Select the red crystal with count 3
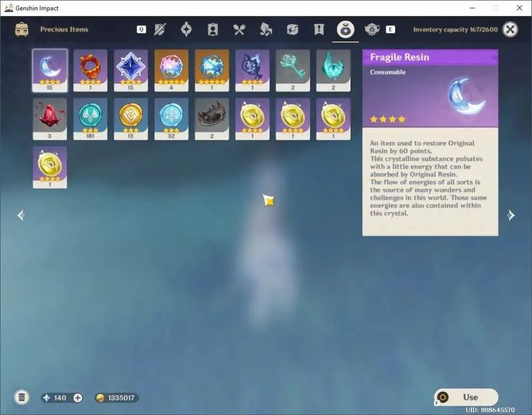The image size is (532, 415). click(x=50, y=119)
